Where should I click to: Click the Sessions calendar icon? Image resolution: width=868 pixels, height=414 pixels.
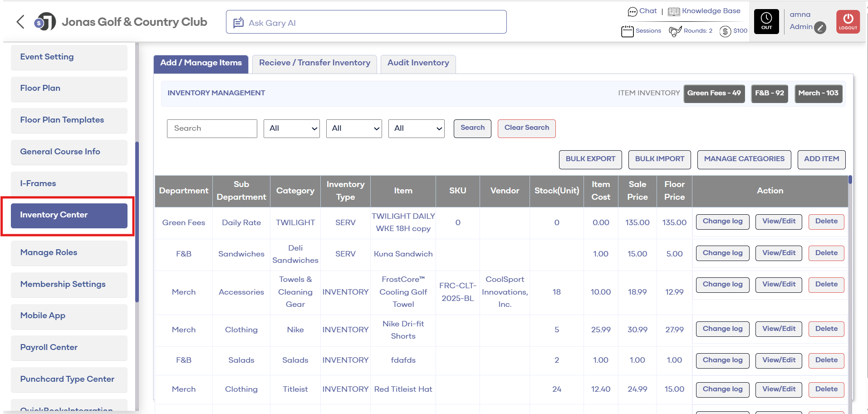click(x=627, y=31)
